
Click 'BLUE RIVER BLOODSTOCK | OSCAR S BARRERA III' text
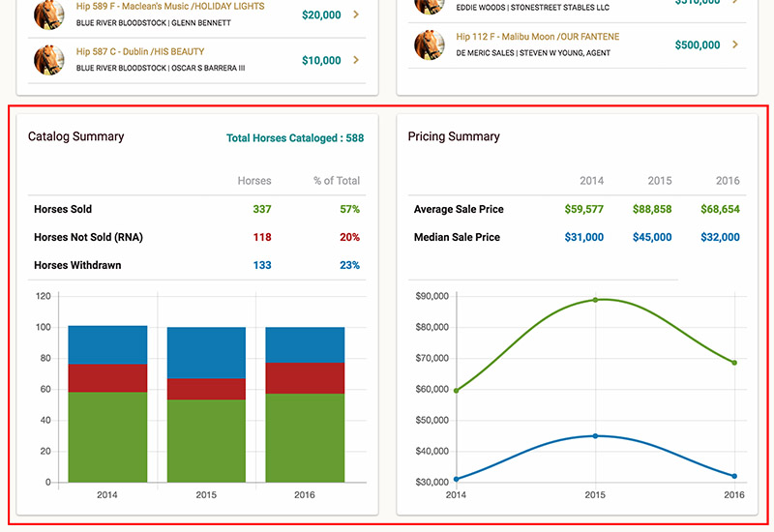coord(161,68)
